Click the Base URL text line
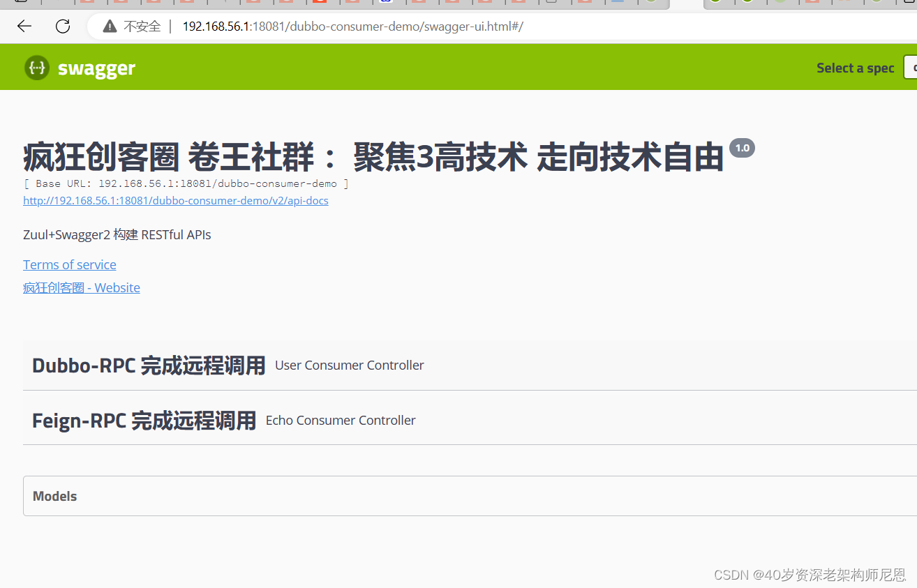 [x=186, y=184]
